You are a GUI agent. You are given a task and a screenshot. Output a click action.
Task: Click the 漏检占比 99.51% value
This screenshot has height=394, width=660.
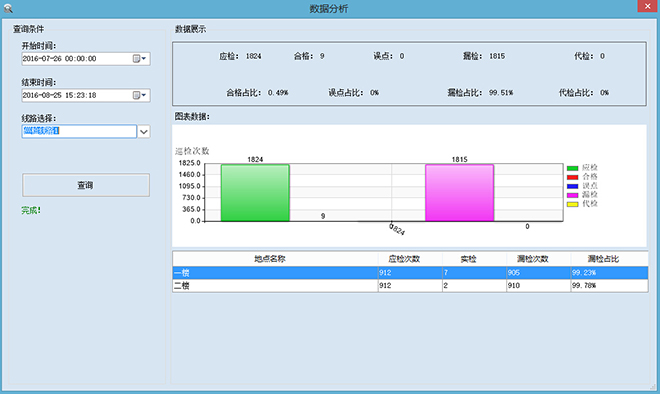click(501, 93)
